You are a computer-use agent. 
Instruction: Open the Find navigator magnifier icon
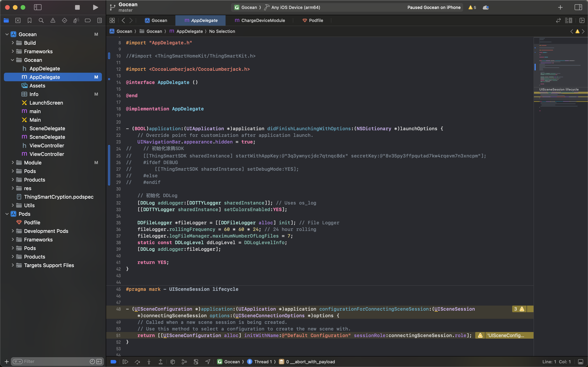41,21
